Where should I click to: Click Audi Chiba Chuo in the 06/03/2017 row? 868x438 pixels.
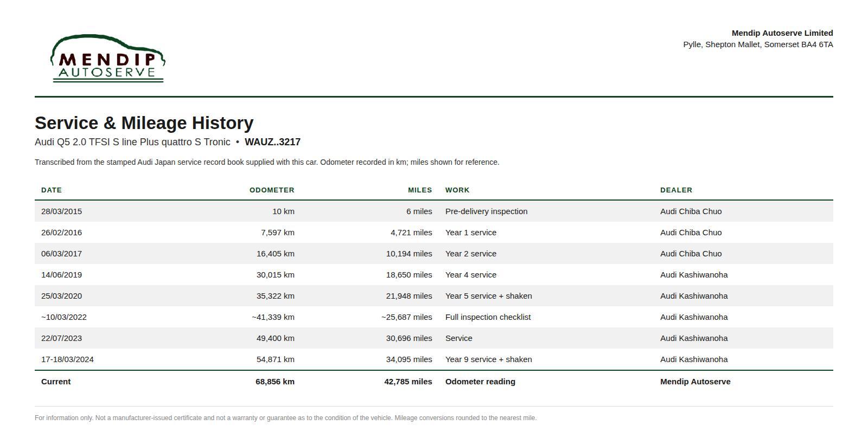tap(691, 254)
